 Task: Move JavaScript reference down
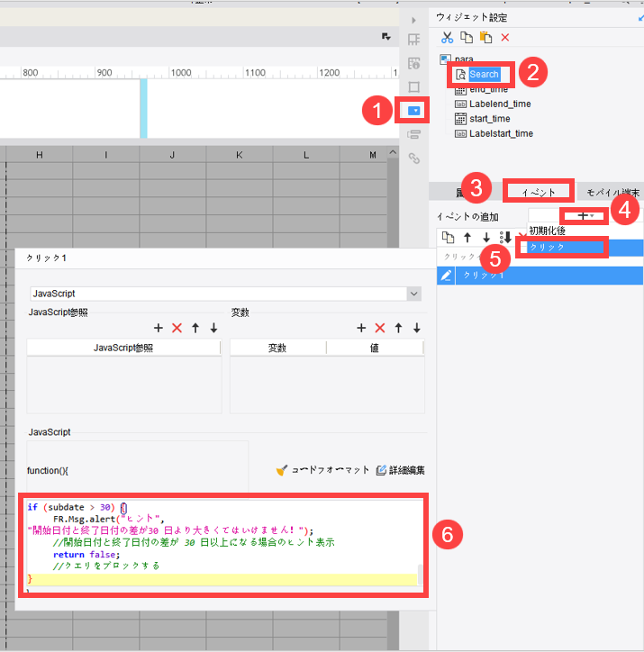[x=213, y=328]
